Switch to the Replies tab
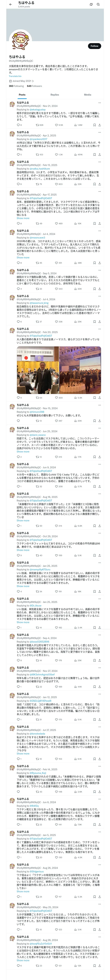 (55, 95)
